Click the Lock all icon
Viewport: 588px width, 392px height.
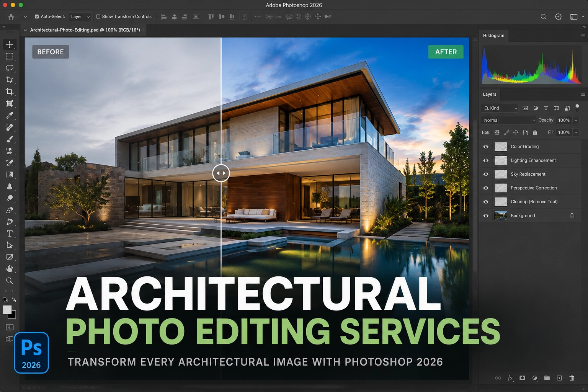(535, 132)
